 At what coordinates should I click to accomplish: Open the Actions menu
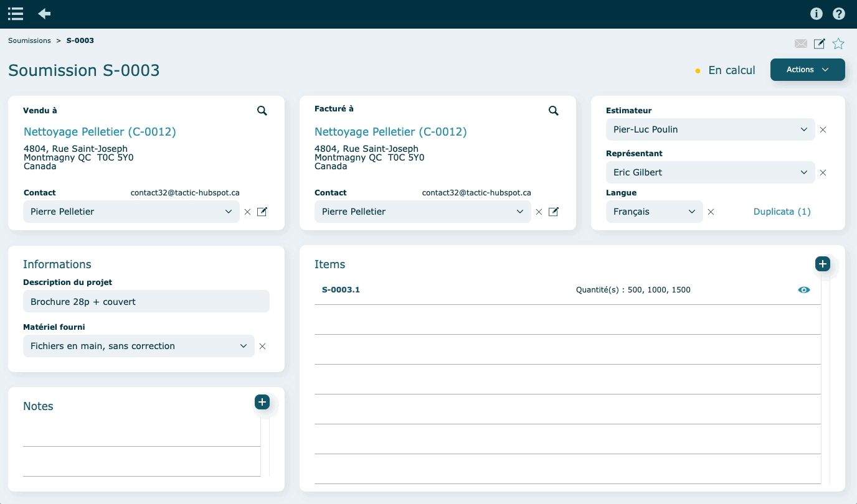coord(807,70)
